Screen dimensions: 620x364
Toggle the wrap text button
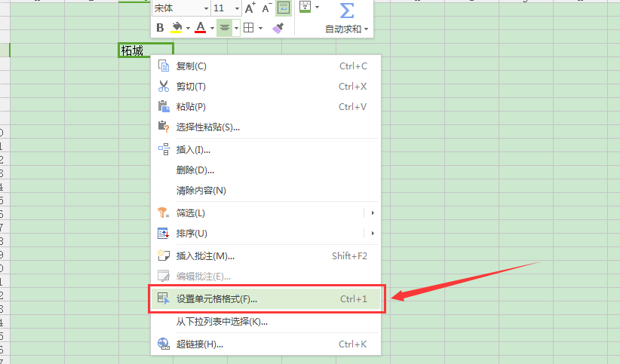click(284, 8)
